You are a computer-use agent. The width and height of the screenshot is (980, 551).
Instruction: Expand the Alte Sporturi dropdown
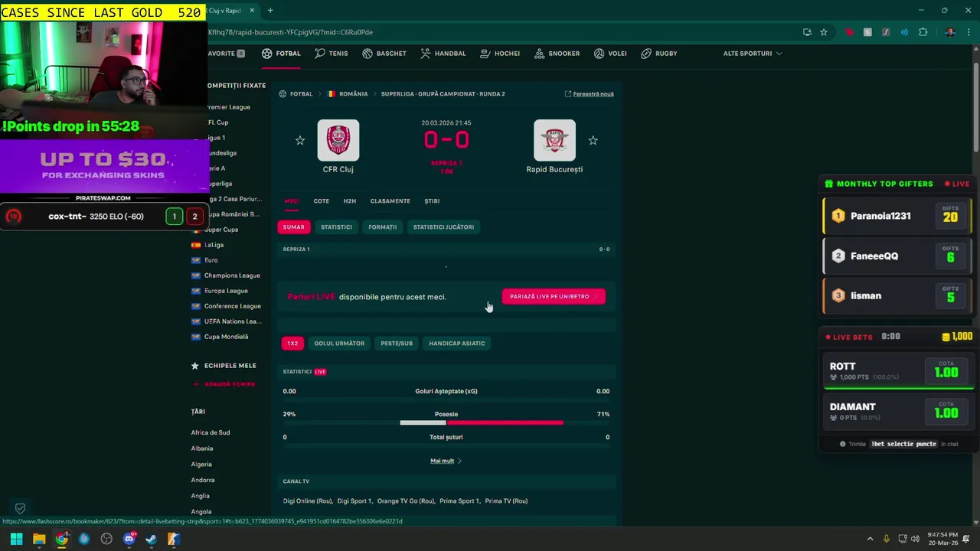pyautogui.click(x=753, y=54)
